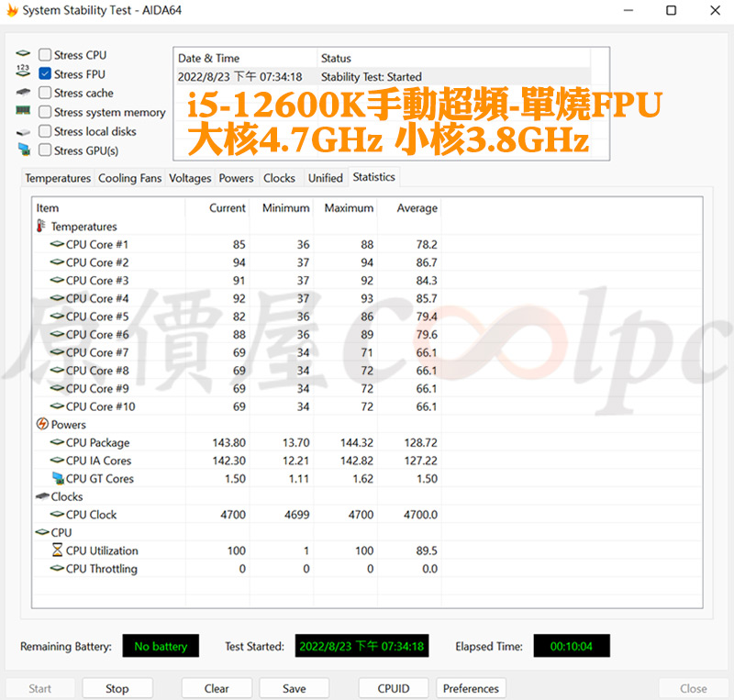The height and width of the screenshot is (700, 734).
Task: Maximize the AIDA64 window
Action: 671,10
